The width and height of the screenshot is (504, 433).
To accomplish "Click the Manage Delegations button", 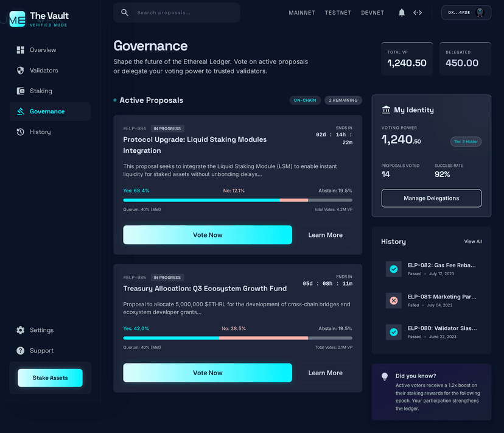I will [431, 199].
